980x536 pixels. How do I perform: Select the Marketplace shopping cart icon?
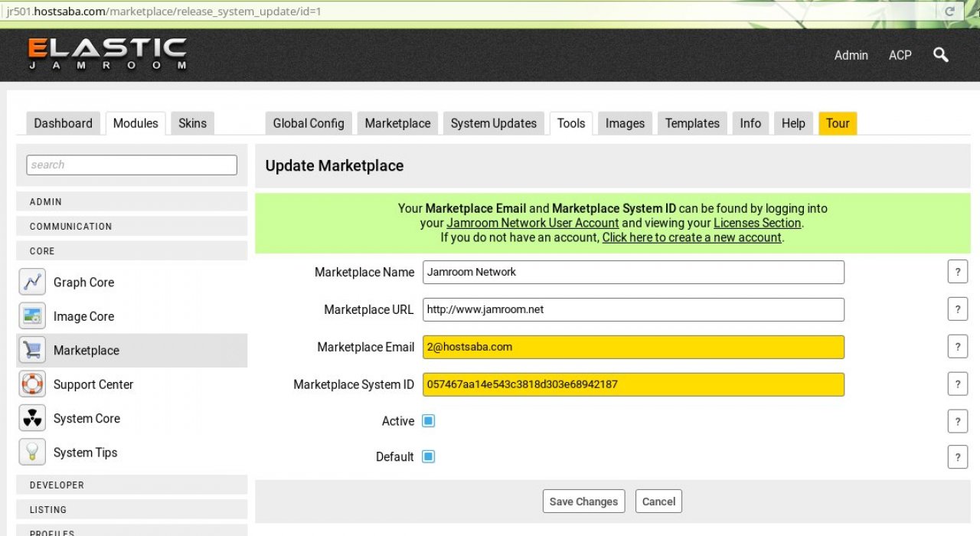(x=32, y=350)
